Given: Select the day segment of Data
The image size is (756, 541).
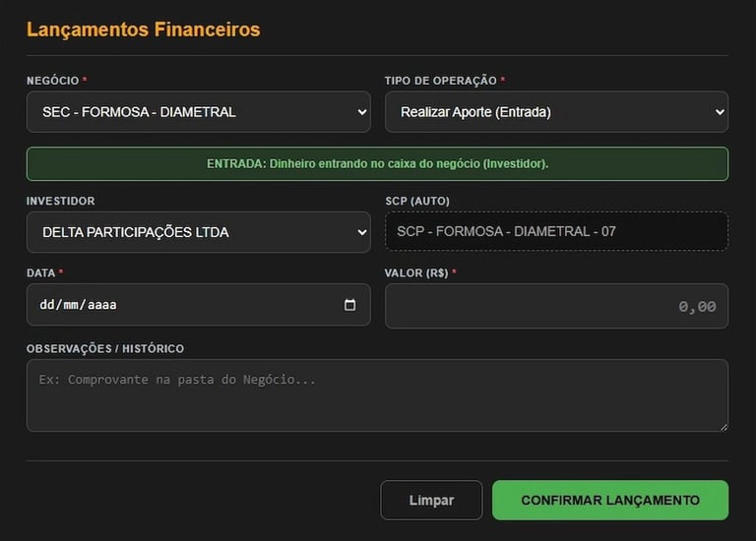Looking at the screenshot, I should (x=46, y=305).
